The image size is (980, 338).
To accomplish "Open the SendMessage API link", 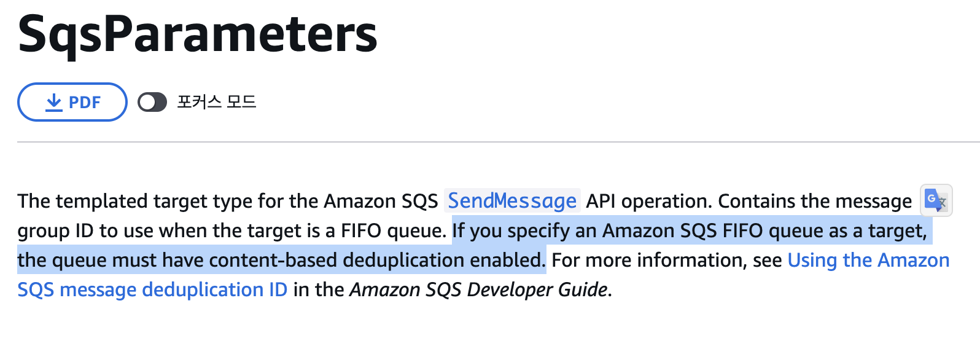I will click(x=512, y=201).
